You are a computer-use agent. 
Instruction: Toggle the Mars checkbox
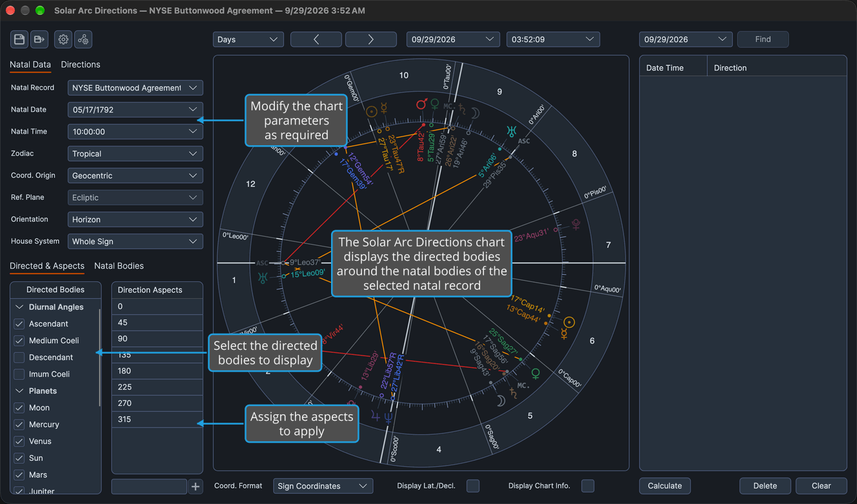19,475
